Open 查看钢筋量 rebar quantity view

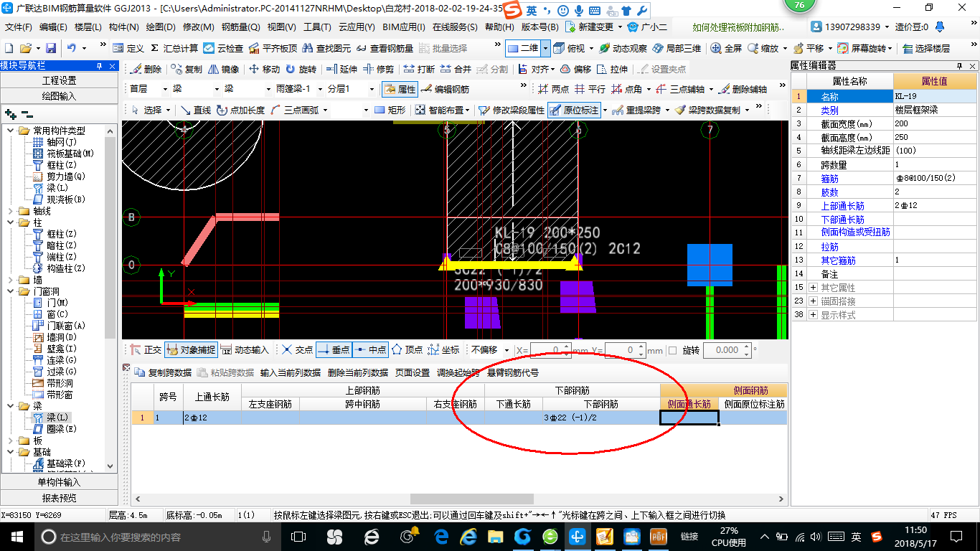coord(385,48)
